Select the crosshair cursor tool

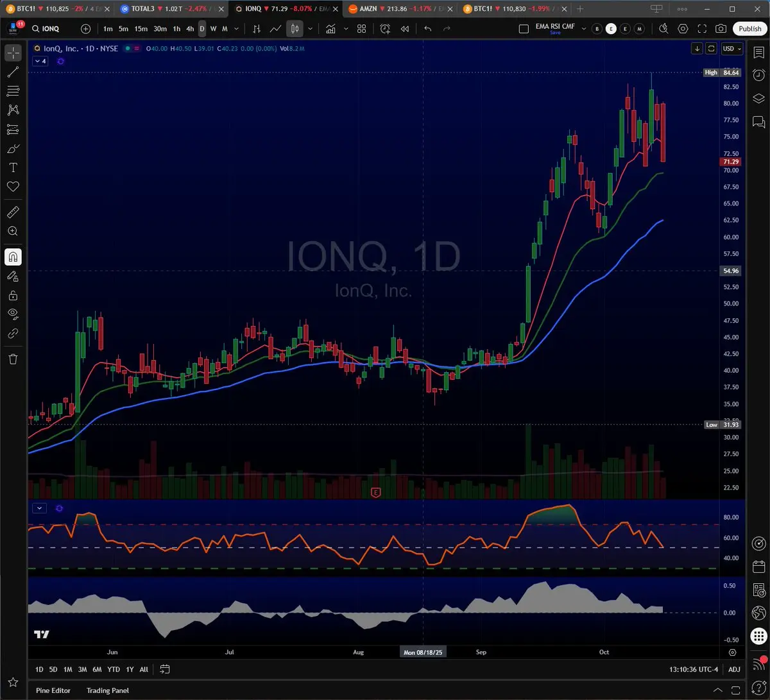point(13,53)
